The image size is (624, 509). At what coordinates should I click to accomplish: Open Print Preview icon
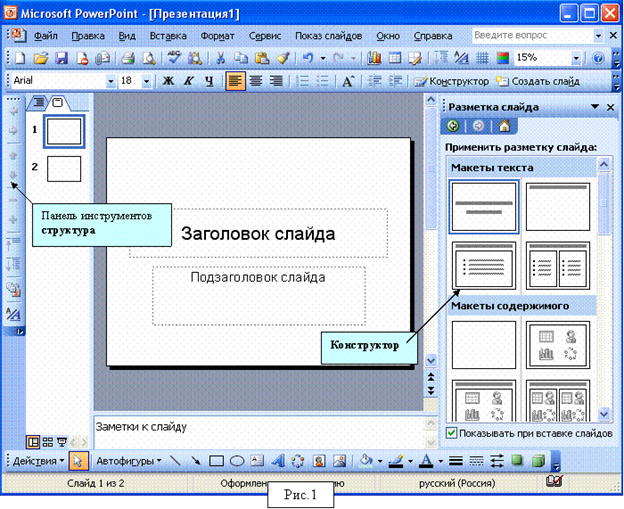tap(149, 59)
